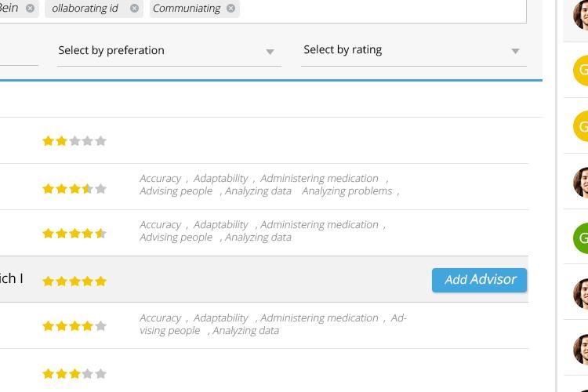This screenshot has width=588, height=392.
Task: Remove the 'Bein' tag chip
Action: pyautogui.click(x=30, y=8)
